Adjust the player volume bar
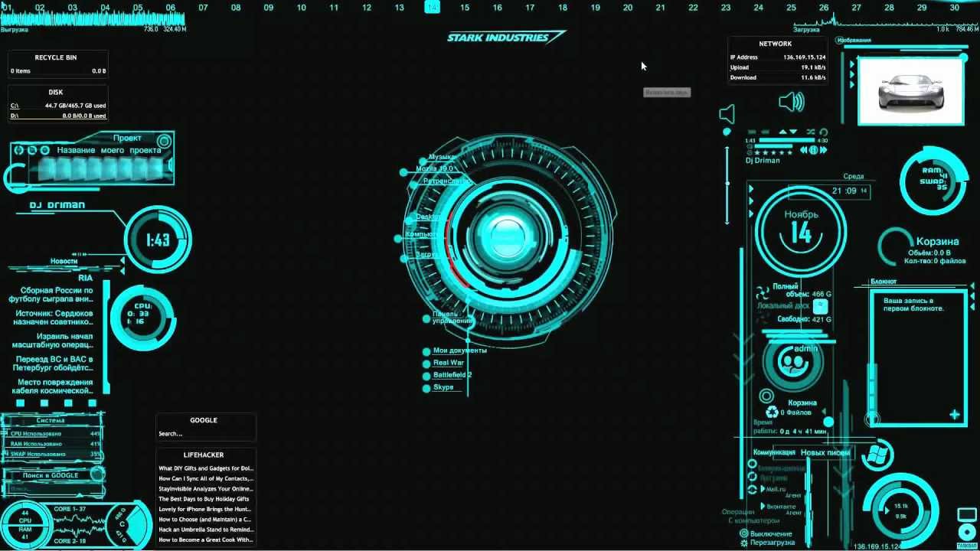Screen dimensions: 980x551 pyautogui.click(x=773, y=146)
